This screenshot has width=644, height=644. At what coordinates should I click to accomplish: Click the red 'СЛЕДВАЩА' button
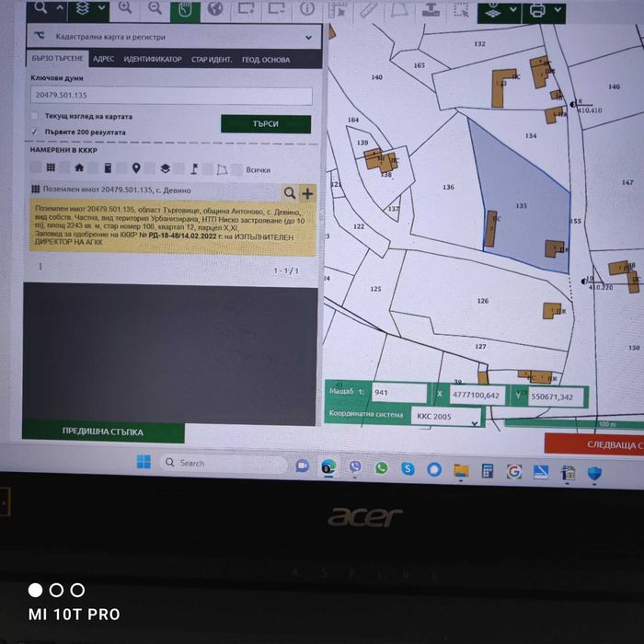point(594,444)
